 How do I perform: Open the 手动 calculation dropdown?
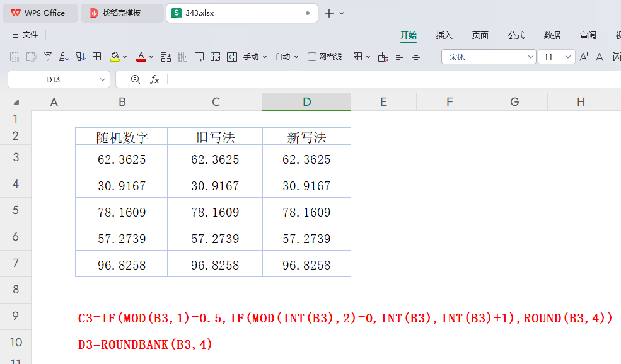pos(255,57)
